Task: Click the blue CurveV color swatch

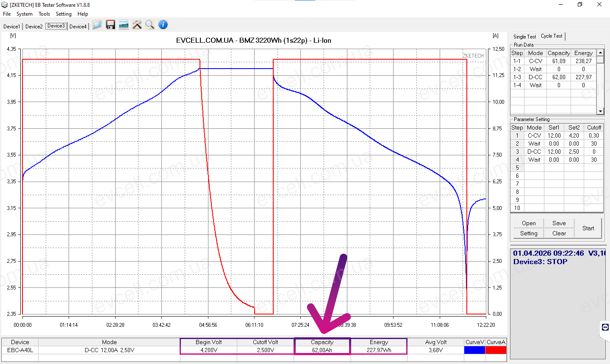Action: [x=474, y=350]
